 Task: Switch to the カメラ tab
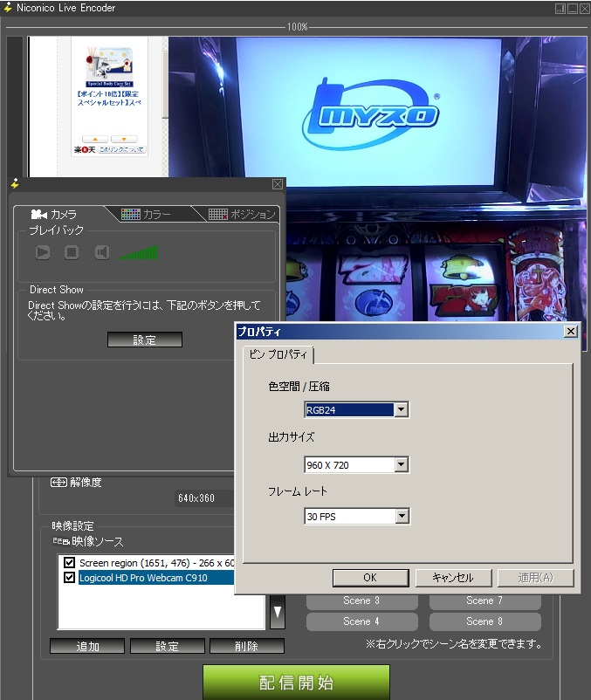[54, 215]
